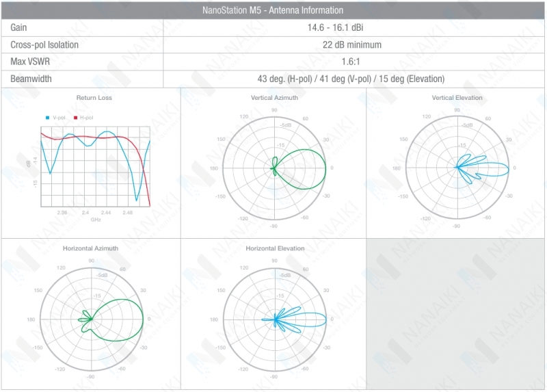
Task: Click the 'V-pol' legend label
Action: tap(59, 118)
